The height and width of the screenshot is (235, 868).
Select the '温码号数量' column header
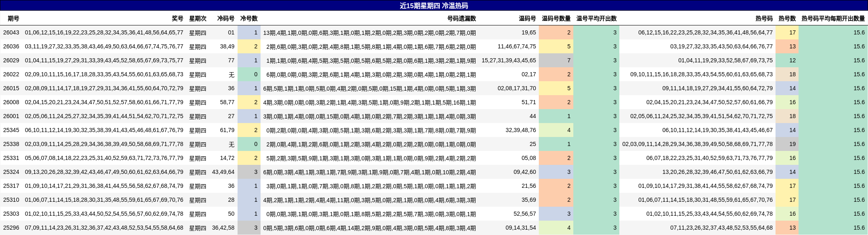click(x=556, y=18)
